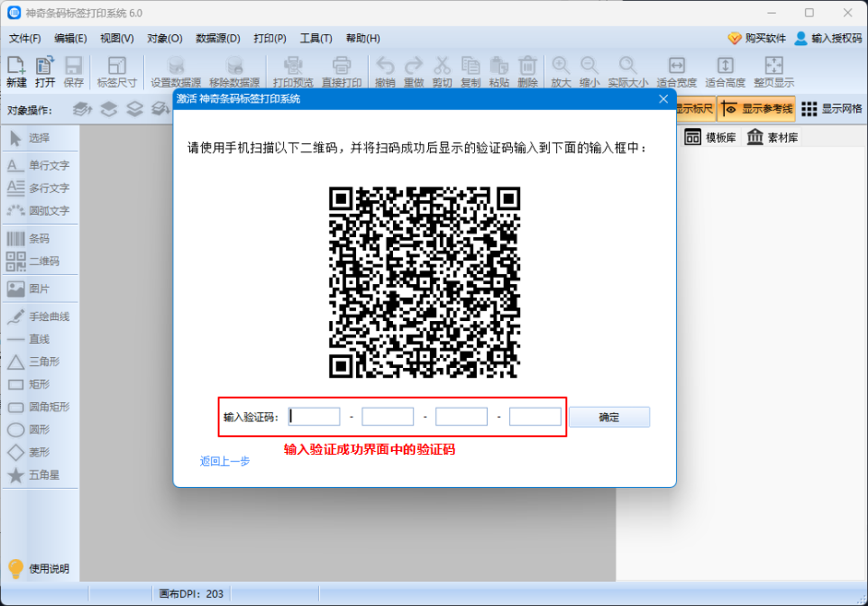Open 打印预览 print preview
Image resolution: width=868 pixels, height=606 pixels.
point(292,72)
